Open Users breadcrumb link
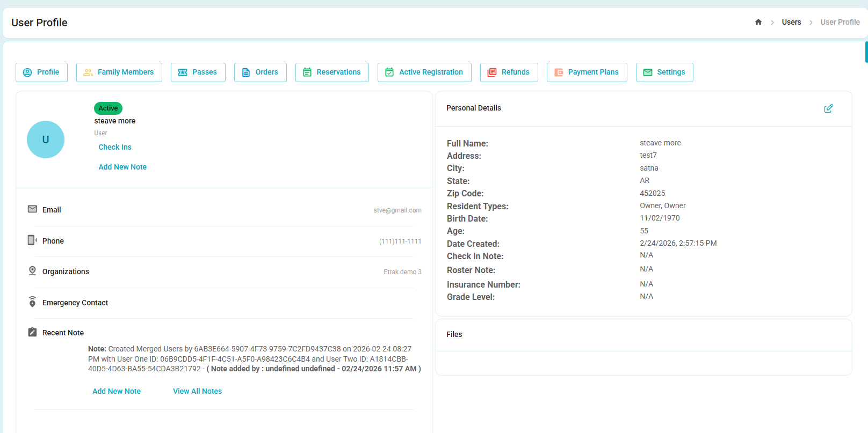868x433 pixels. [x=791, y=22]
